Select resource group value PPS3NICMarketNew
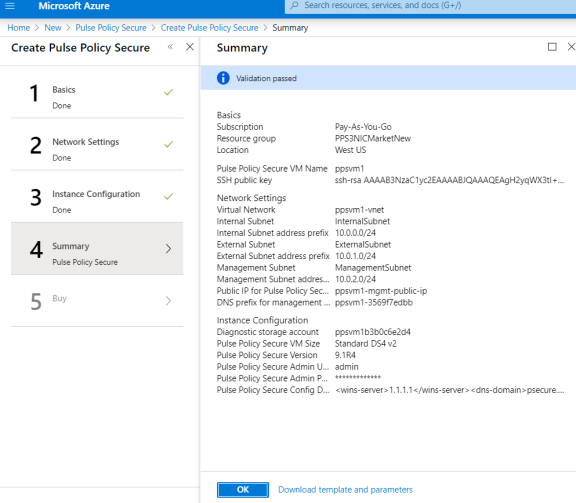 (373, 139)
